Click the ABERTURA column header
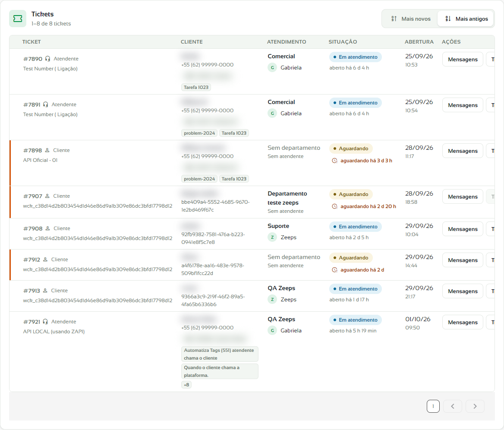Image resolution: width=504 pixels, height=430 pixels. 419,42
